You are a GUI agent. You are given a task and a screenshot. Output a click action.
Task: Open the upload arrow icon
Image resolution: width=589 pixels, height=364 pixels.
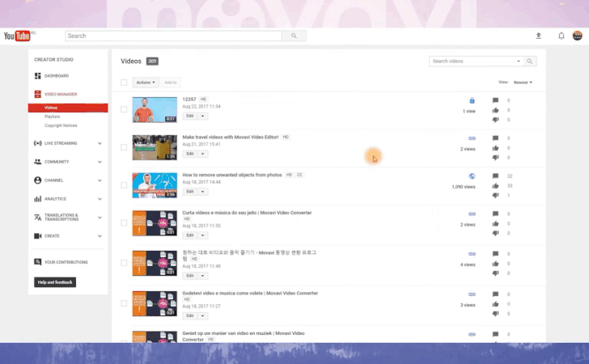coord(538,36)
